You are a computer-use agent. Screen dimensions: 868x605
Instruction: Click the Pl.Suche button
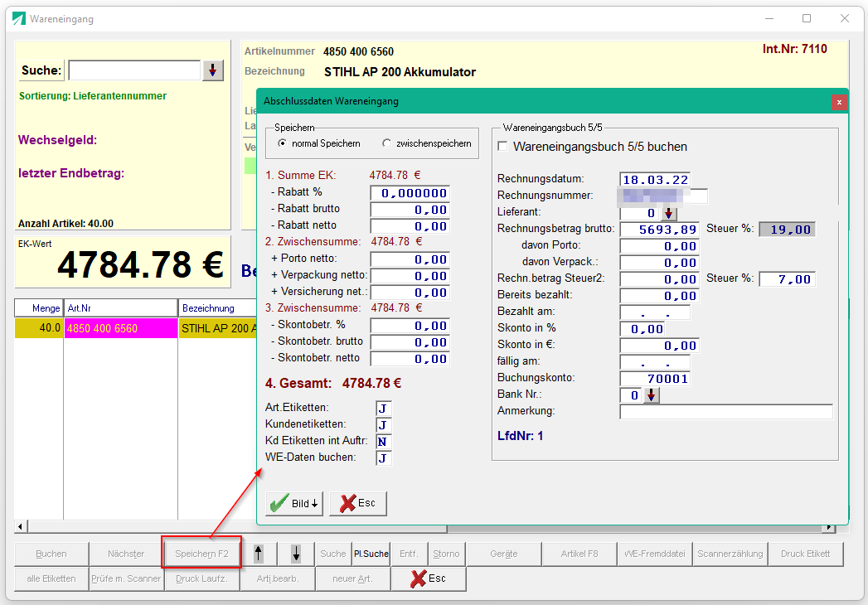click(x=371, y=554)
